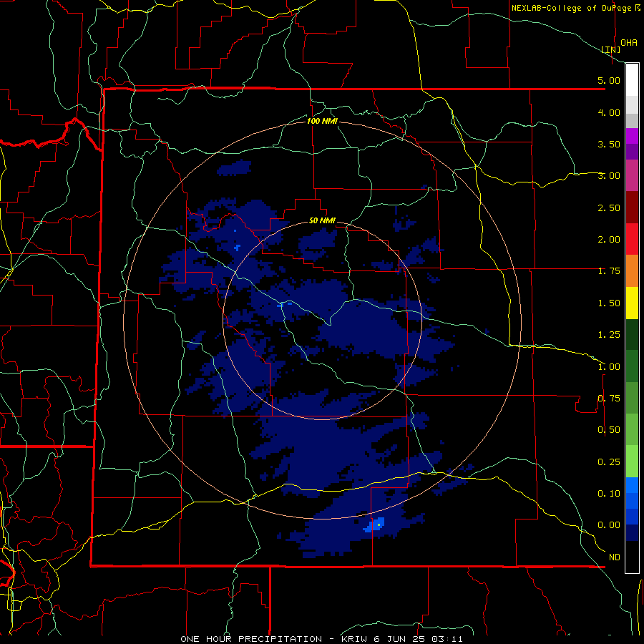Image resolution: width=644 pixels, height=644 pixels.
Task: Click the 0.50 legend value
Action: pos(609,430)
